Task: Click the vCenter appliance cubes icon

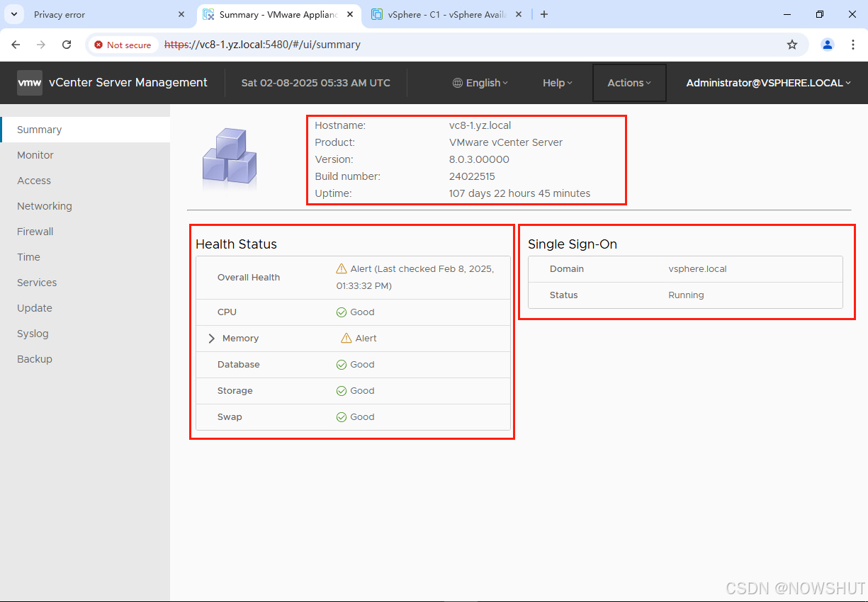Action: tap(230, 159)
